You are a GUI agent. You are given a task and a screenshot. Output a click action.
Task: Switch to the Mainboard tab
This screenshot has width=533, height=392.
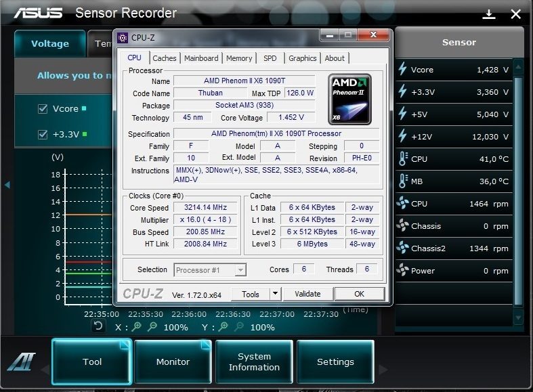pyautogui.click(x=201, y=58)
